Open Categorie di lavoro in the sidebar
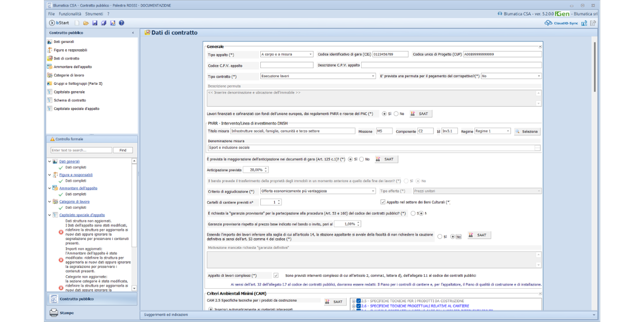The image size is (644, 322). click(69, 75)
